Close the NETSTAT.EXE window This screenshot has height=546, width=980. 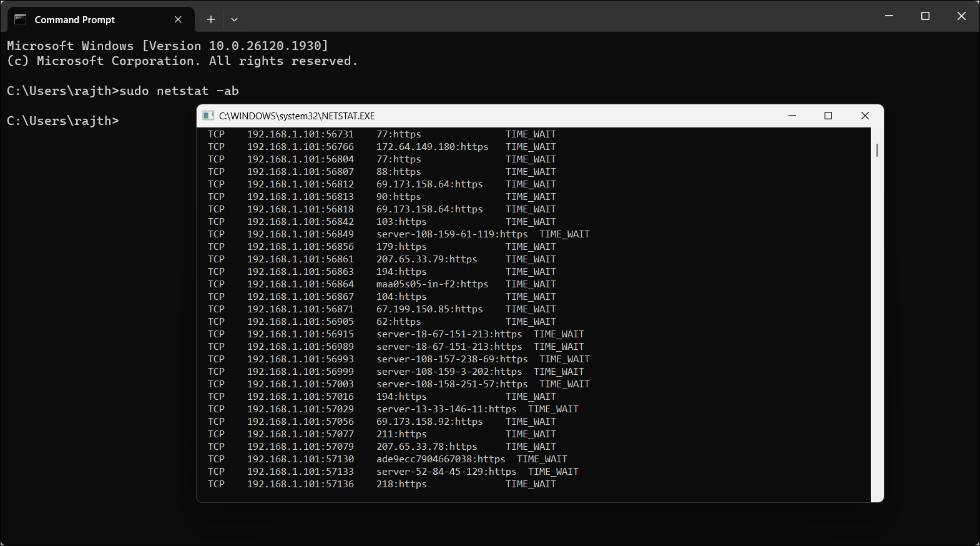pos(865,116)
